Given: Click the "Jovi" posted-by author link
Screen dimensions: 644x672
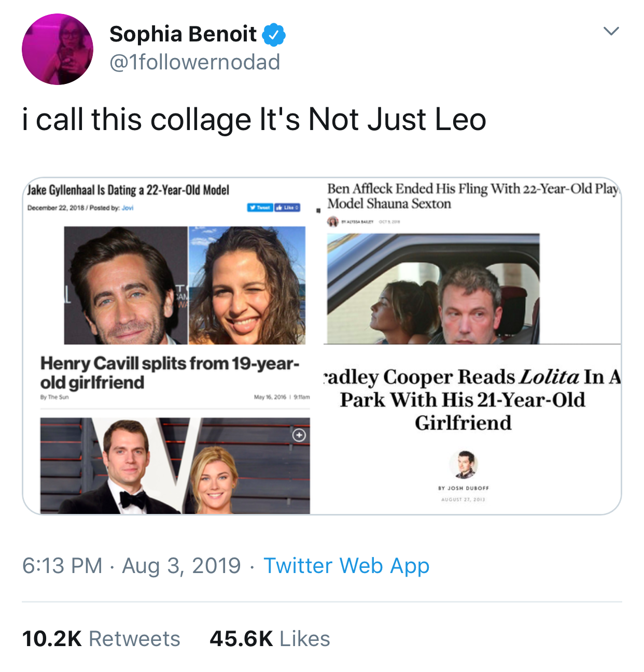Looking at the screenshot, I should pos(127,208).
